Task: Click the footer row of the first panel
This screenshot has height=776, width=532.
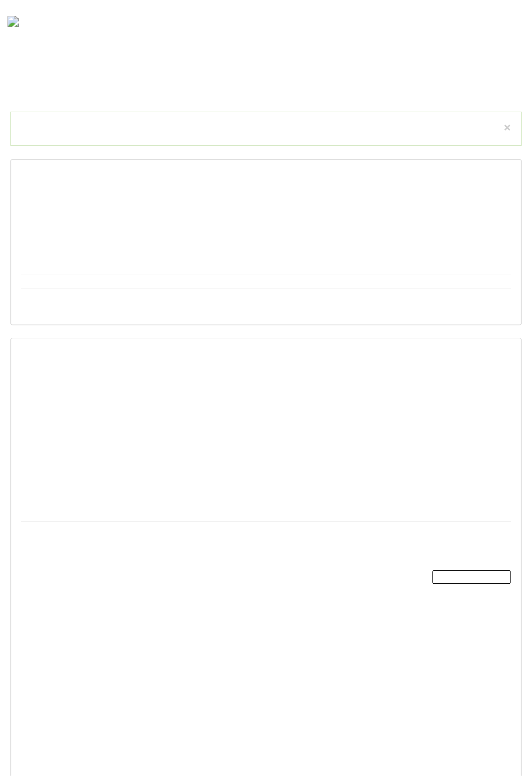Action: [x=266, y=306]
